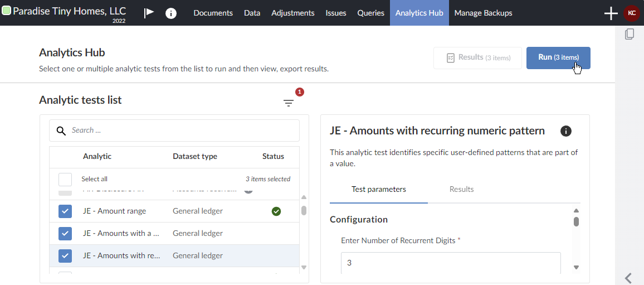This screenshot has width=644, height=285.
Task: Click the Run (3 items) button
Action: click(x=558, y=57)
